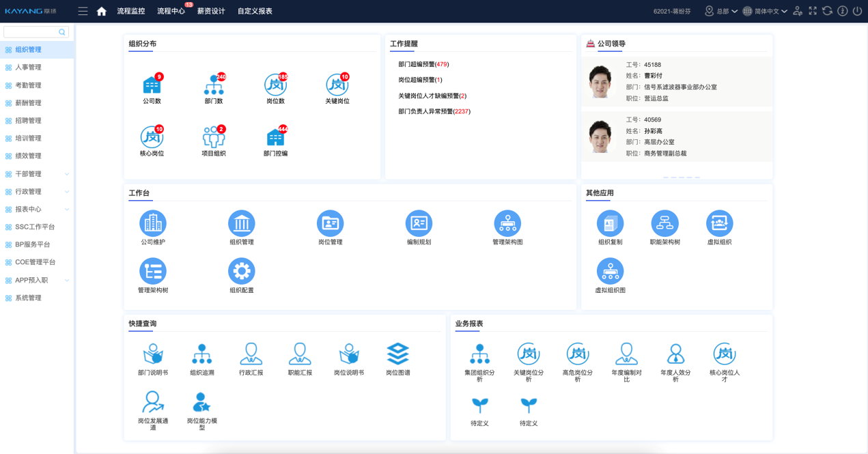Open the 项目组织 icon
The height and width of the screenshot is (454, 868).
(x=214, y=137)
